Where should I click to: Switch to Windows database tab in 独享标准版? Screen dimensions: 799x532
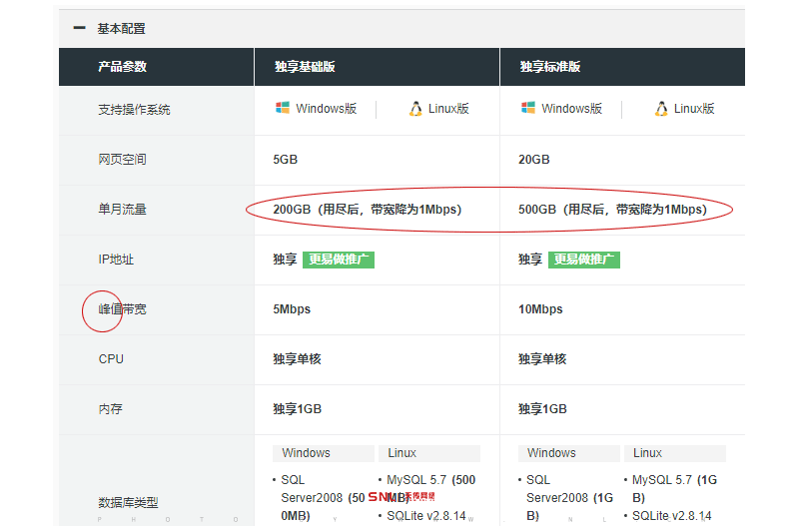[569, 453]
